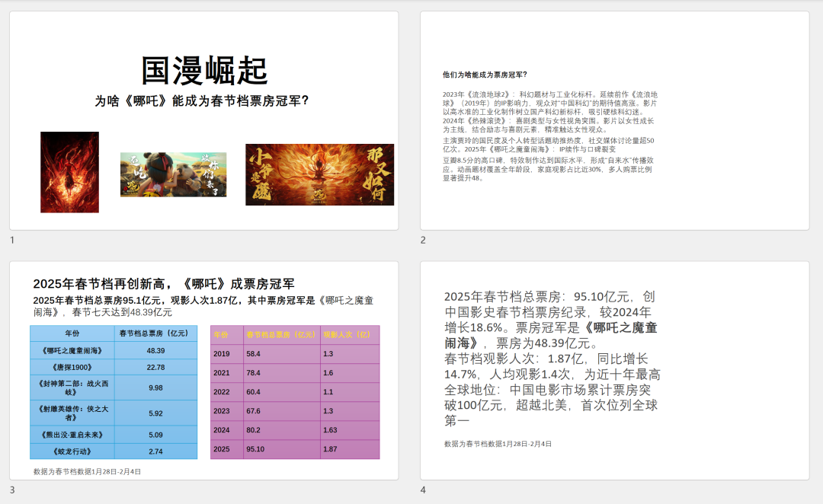
Task: Click the blue table header '春节档总票房(亿元)'
Action: coord(156,333)
